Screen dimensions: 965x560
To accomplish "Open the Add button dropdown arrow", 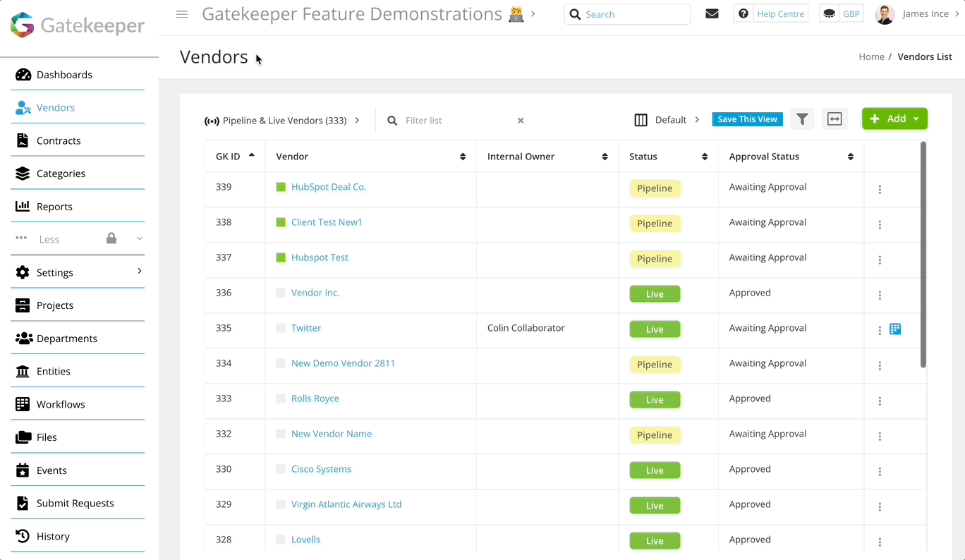I will [x=916, y=118].
